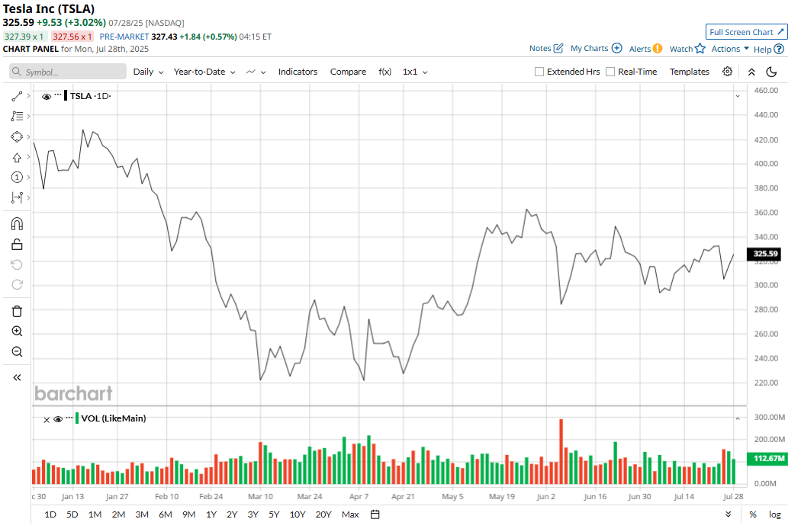
Task: Toggle the lock drawings padlock
Action: (x=17, y=245)
